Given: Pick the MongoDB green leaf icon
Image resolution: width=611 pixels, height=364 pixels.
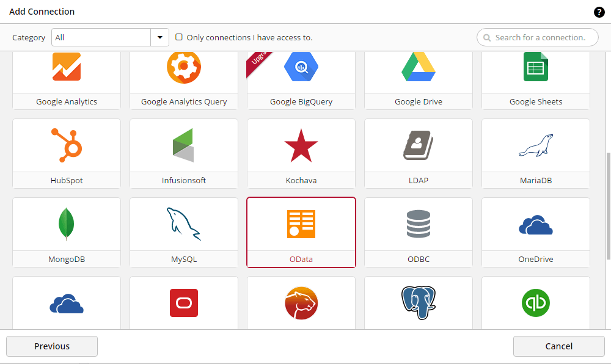Looking at the screenshot, I should [66, 224].
